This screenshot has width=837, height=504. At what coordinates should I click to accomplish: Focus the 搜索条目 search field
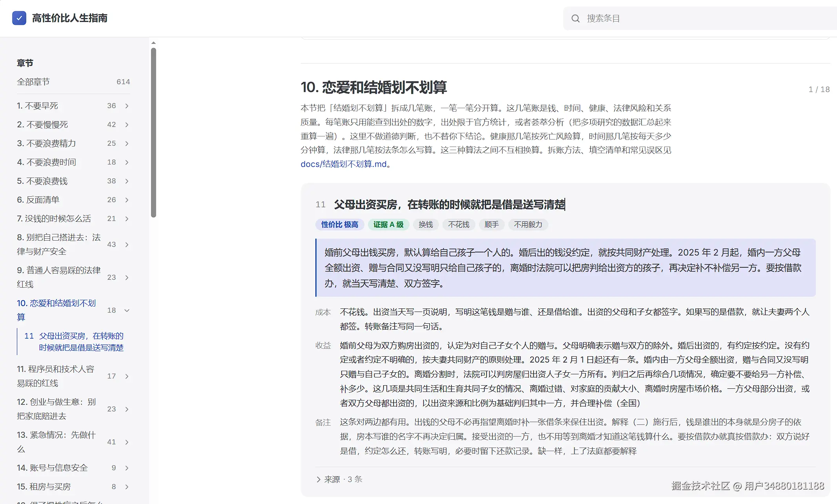(700, 18)
